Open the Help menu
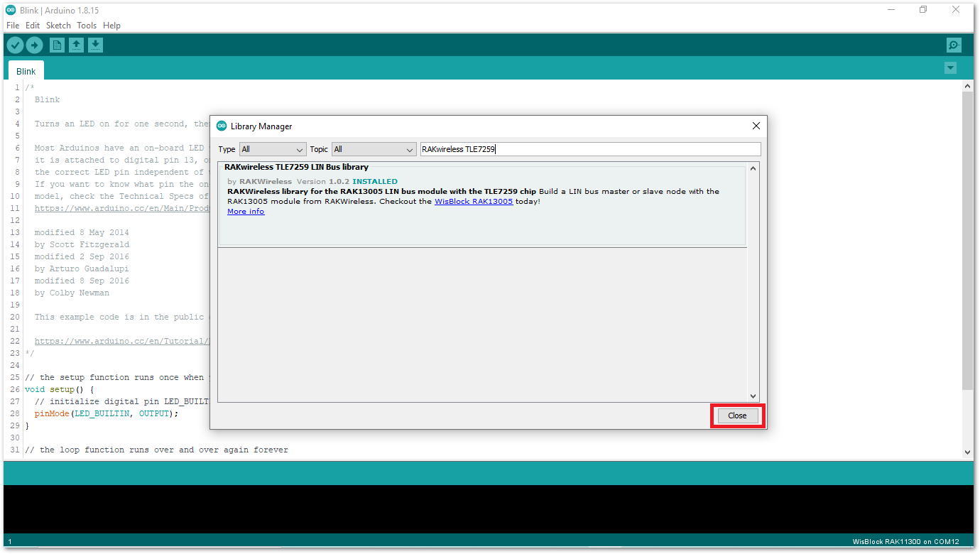This screenshot has width=980, height=554. [111, 26]
